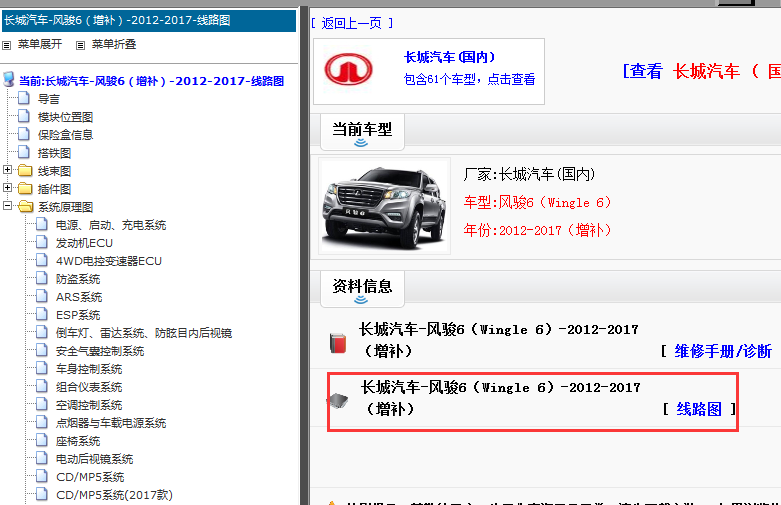This screenshot has height=505, width=781.
Task: Click the page icon next to 保险盒信息
Action: (x=24, y=134)
